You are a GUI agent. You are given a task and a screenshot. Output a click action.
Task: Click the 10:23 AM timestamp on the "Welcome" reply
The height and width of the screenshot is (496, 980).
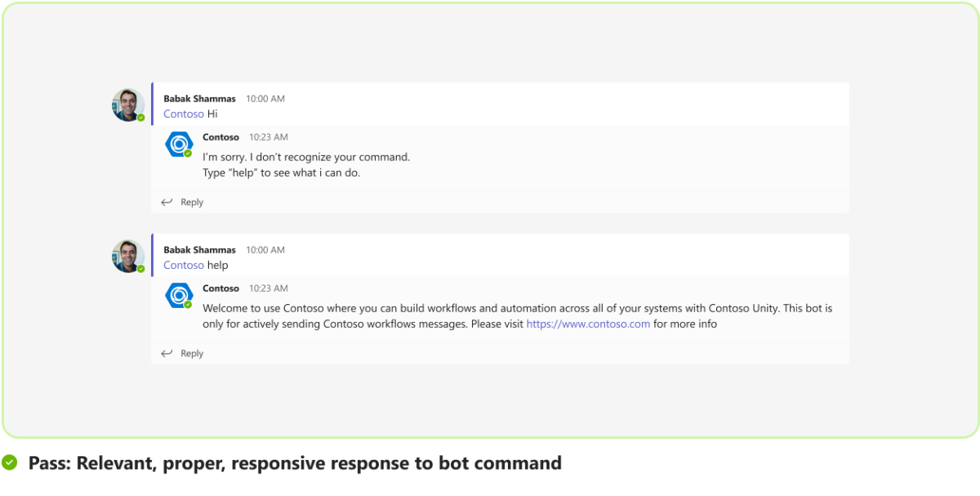pos(269,288)
